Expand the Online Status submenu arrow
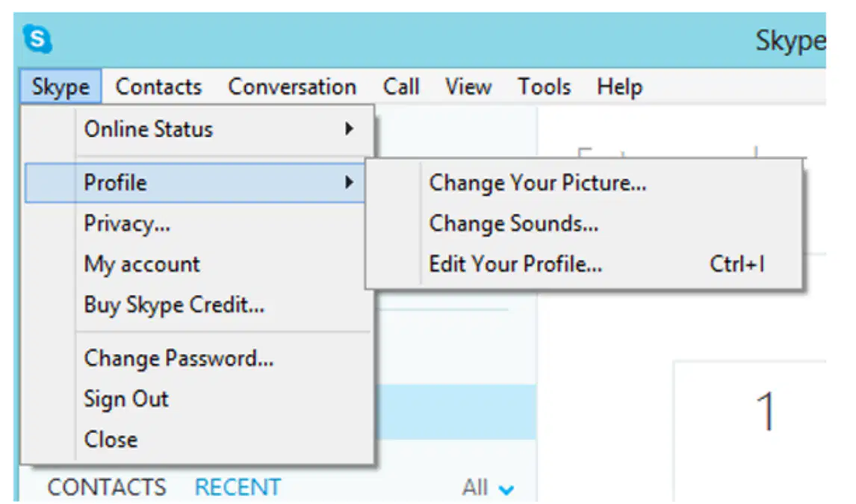Screen dimensions: 856x504 tap(349, 128)
